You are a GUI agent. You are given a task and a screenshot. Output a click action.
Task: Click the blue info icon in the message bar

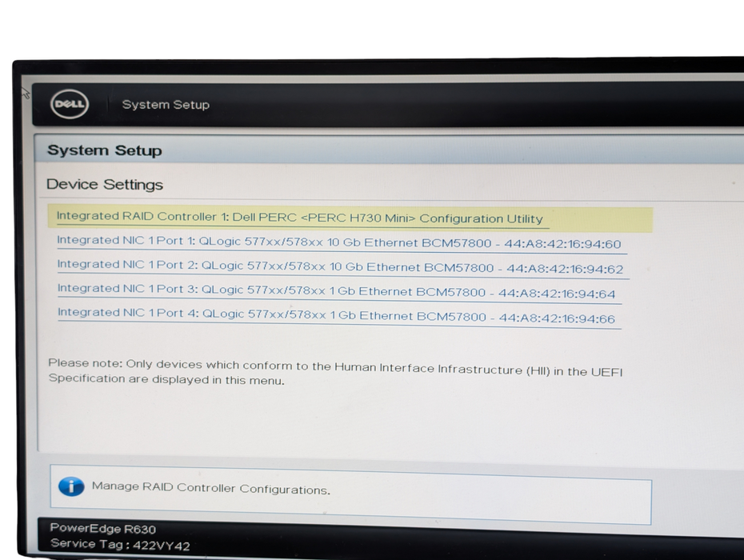coord(71,486)
